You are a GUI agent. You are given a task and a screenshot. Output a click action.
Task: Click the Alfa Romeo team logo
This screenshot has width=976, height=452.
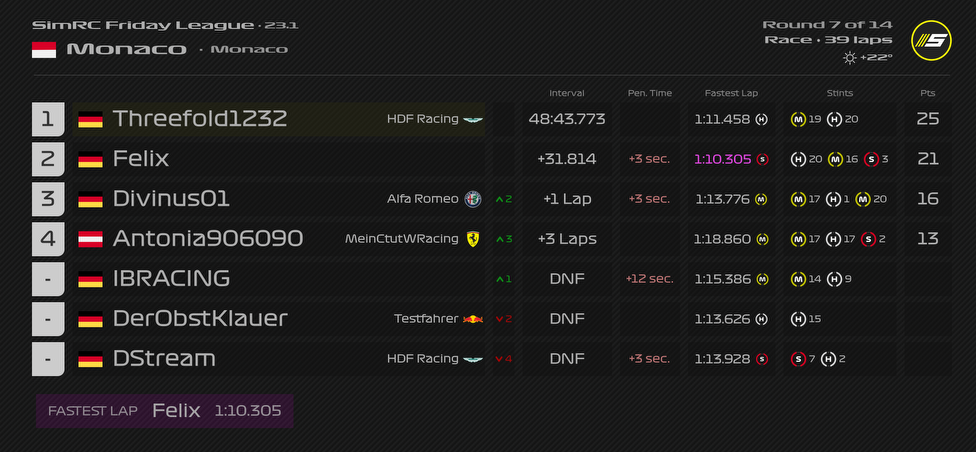click(473, 199)
